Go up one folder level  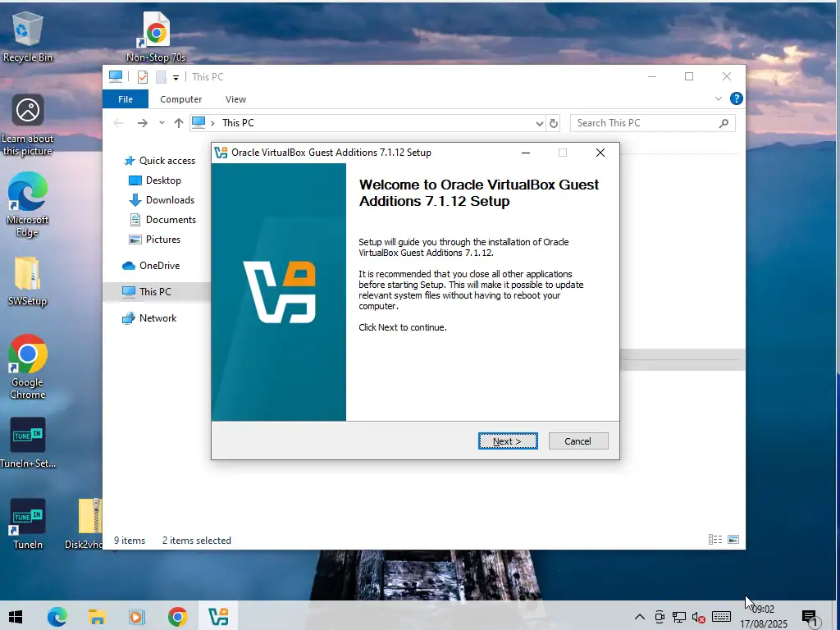click(x=179, y=123)
